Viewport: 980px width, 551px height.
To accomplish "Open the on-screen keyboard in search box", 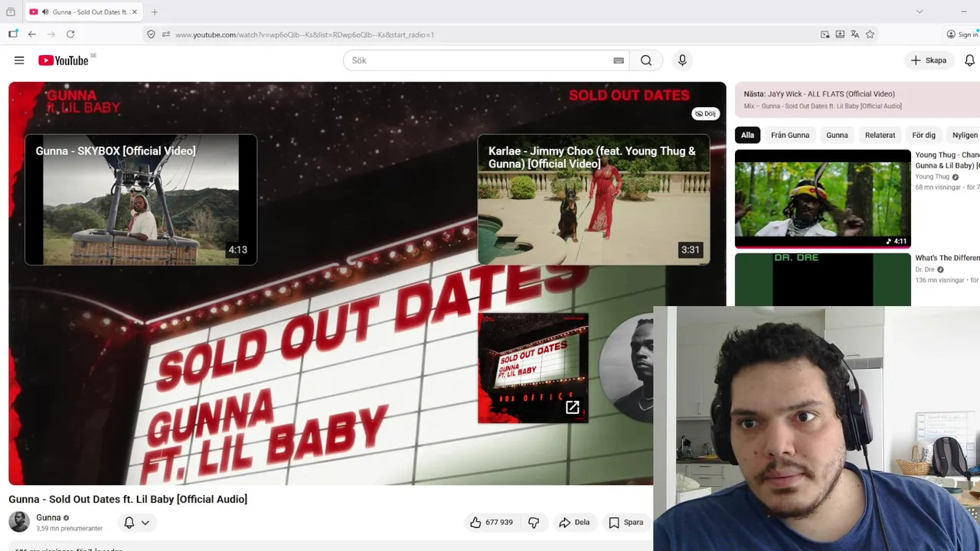I will coord(619,60).
